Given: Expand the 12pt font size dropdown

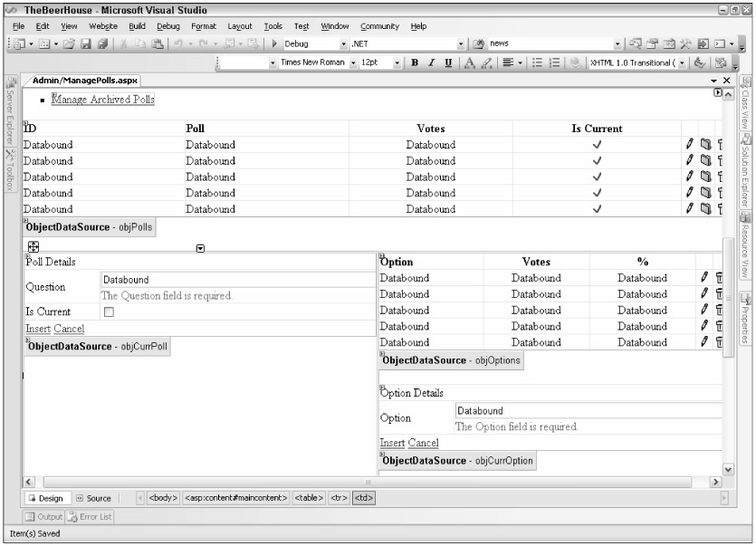Looking at the screenshot, I should (x=397, y=62).
